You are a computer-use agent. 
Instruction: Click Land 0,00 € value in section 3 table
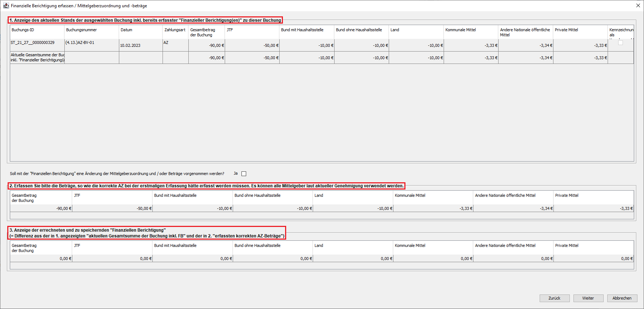tap(353, 259)
